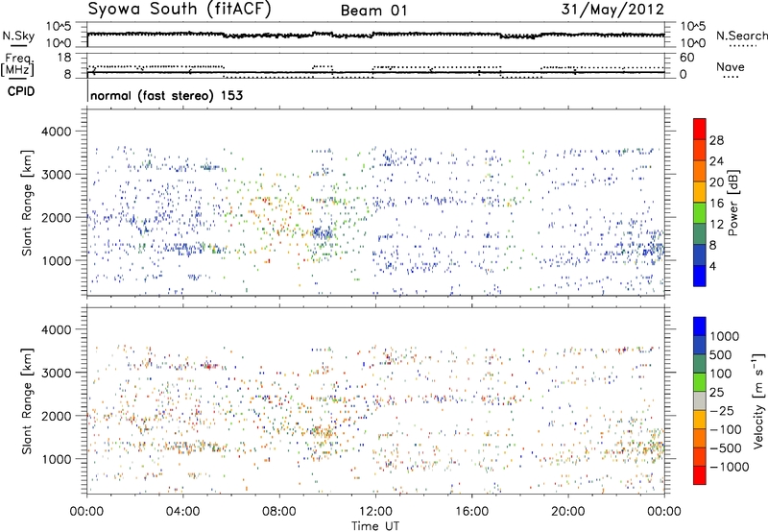
Task: Click the red bottom segment of Velocity colorbar
Action: pyautogui.click(x=700, y=475)
